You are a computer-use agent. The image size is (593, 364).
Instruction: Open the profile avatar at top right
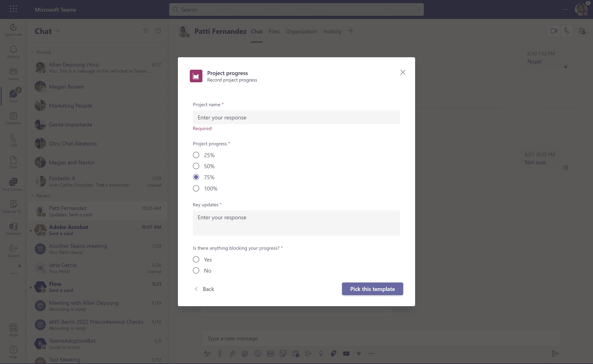pos(581,9)
